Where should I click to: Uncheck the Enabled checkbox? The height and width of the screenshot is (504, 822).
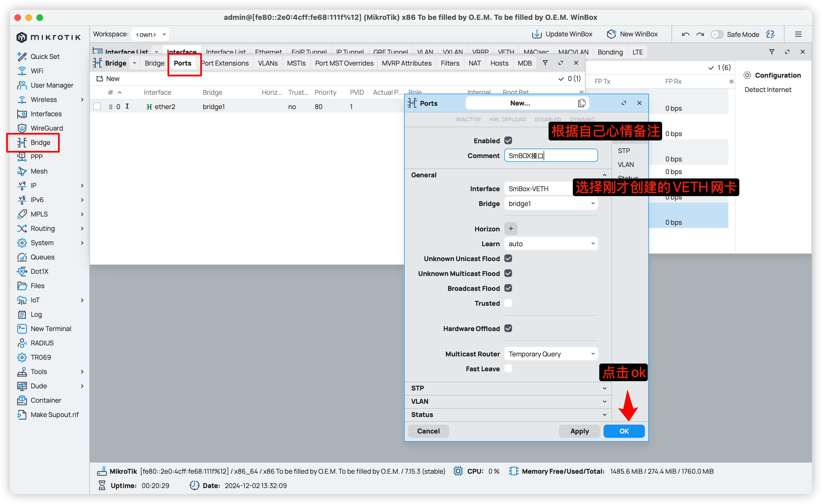pos(508,141)
